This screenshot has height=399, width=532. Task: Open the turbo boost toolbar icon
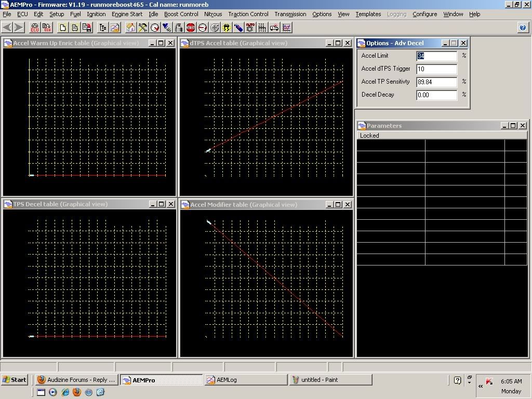click(215, 28)
